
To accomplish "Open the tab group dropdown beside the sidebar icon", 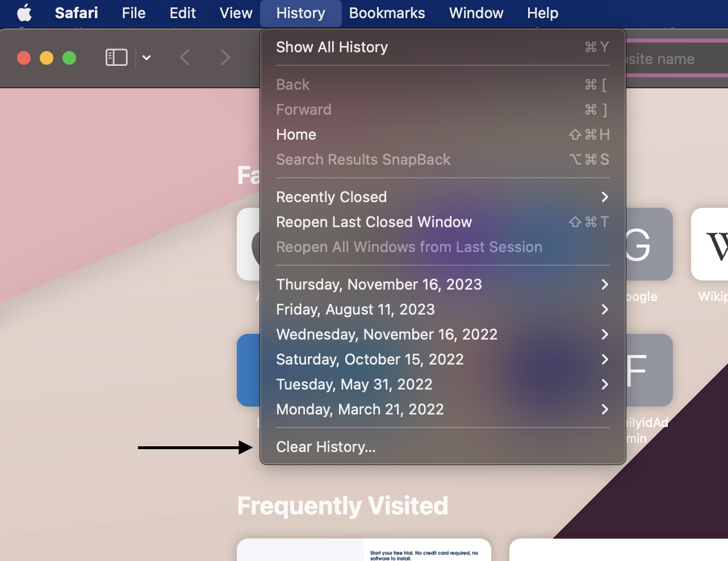I will [147, 57].
